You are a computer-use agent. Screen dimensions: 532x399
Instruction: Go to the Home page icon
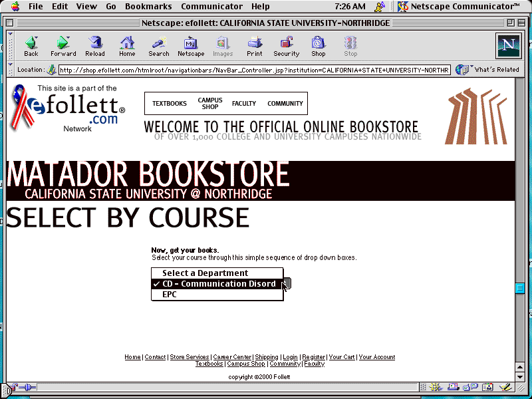coord(127,46)
